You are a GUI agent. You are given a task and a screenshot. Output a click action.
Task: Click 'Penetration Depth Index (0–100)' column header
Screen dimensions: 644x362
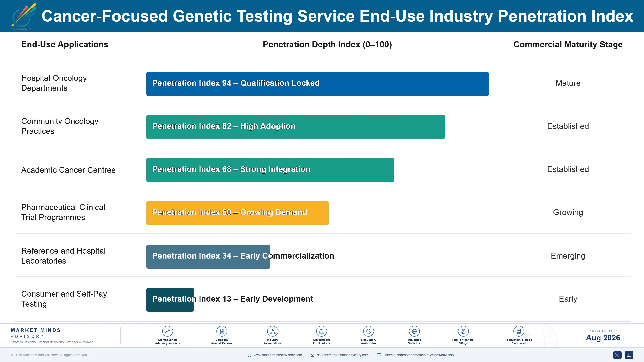(327, 44)
